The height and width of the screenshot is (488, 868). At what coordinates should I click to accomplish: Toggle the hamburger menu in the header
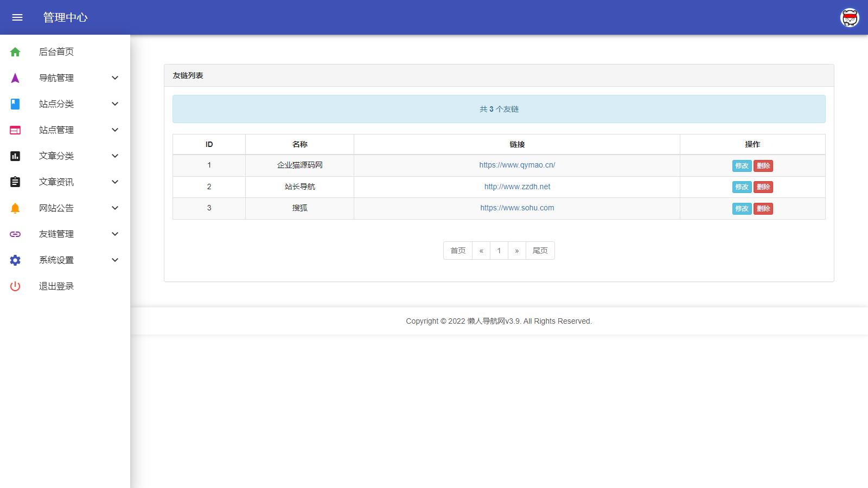(17, 17)
